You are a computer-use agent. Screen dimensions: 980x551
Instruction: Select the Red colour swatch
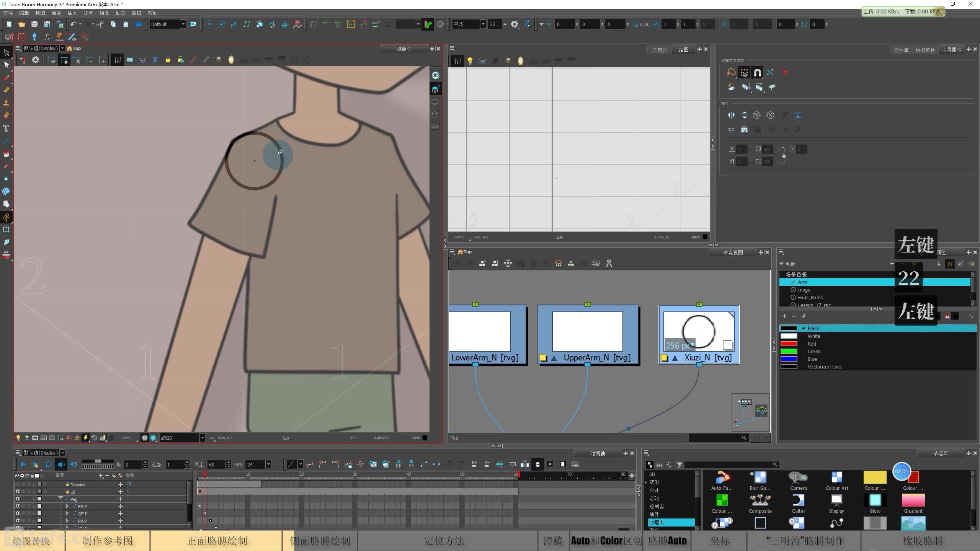789,344
